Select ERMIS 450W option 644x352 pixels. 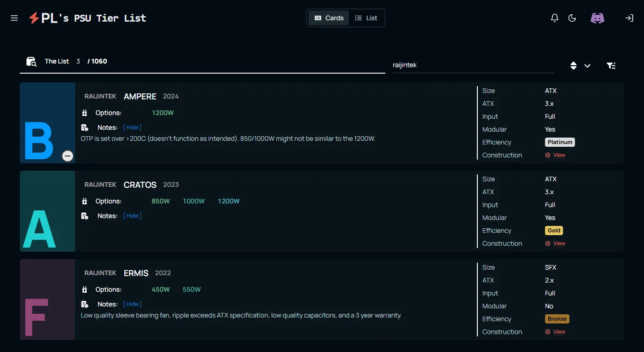[161, 289]
